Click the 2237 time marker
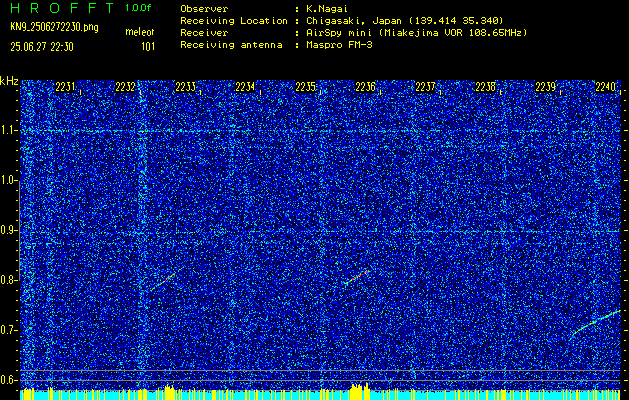This screenshot has width=629, height=400. 425,87
